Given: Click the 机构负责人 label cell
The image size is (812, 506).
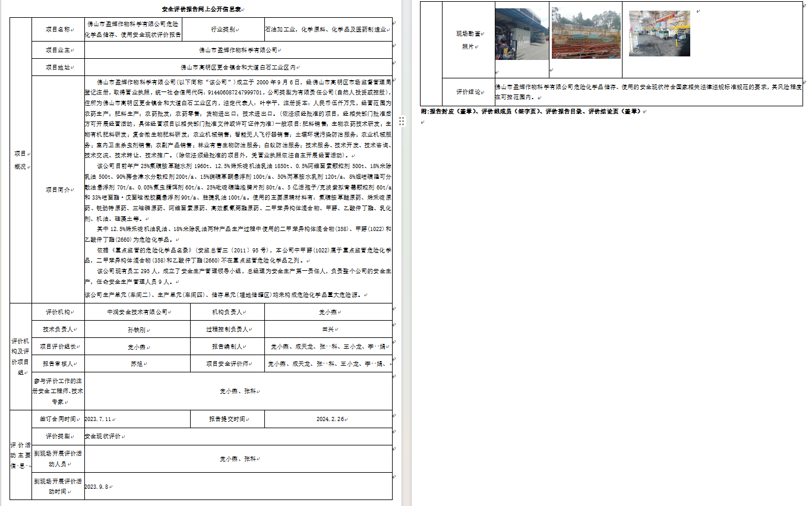Looking at the screenshot, I should point(228,312).
